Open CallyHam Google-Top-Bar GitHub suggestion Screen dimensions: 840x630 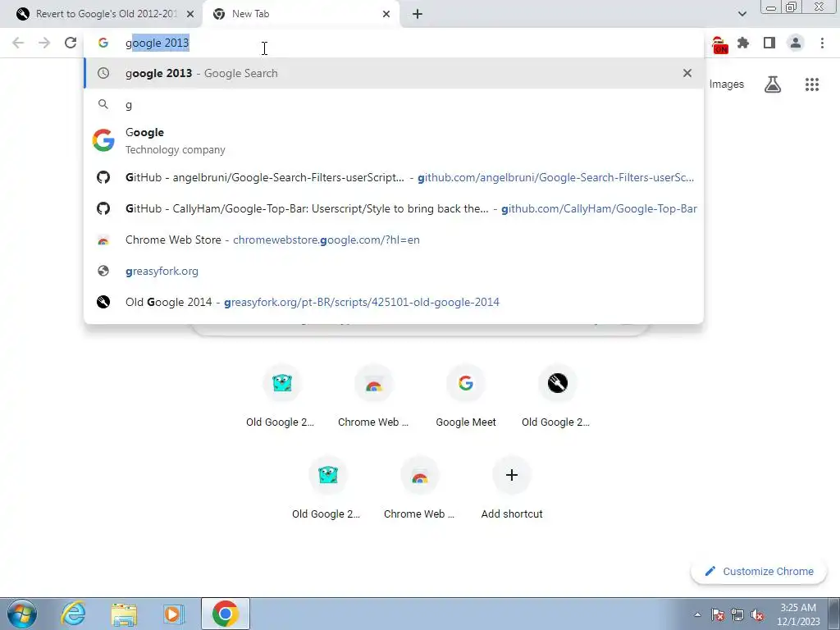[x=394, y=208]
